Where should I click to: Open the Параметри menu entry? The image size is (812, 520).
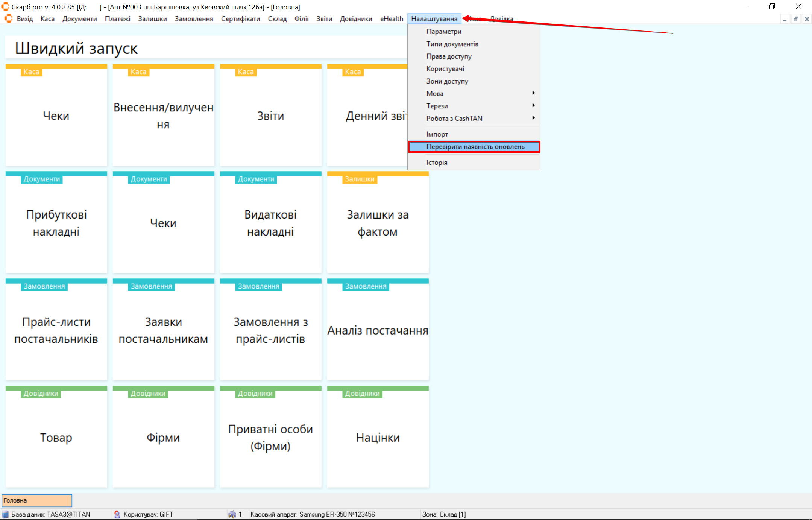pos(444,32)
